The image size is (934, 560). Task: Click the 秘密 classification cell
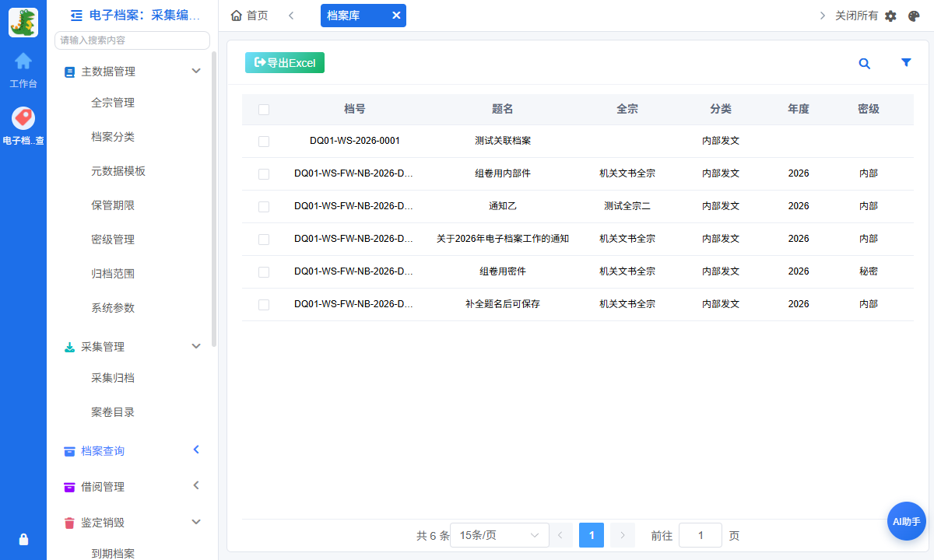coord(869,272)
